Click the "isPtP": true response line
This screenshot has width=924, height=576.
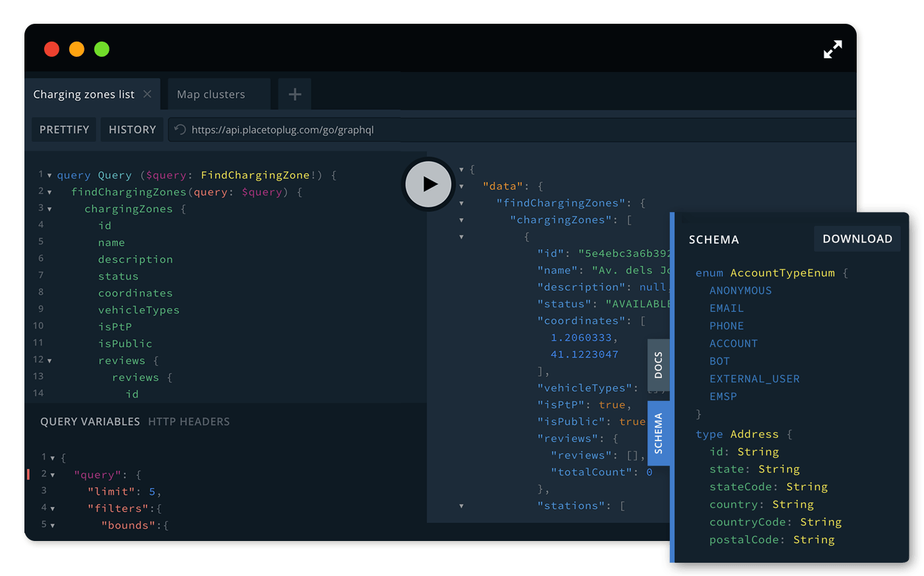[584, 405]
